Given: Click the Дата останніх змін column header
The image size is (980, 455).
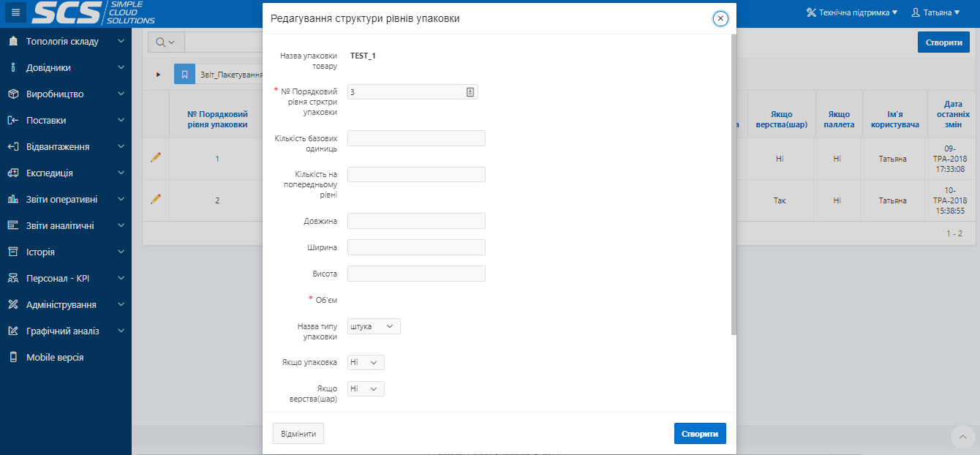Looking at the screenshot, I should [953, 114].
